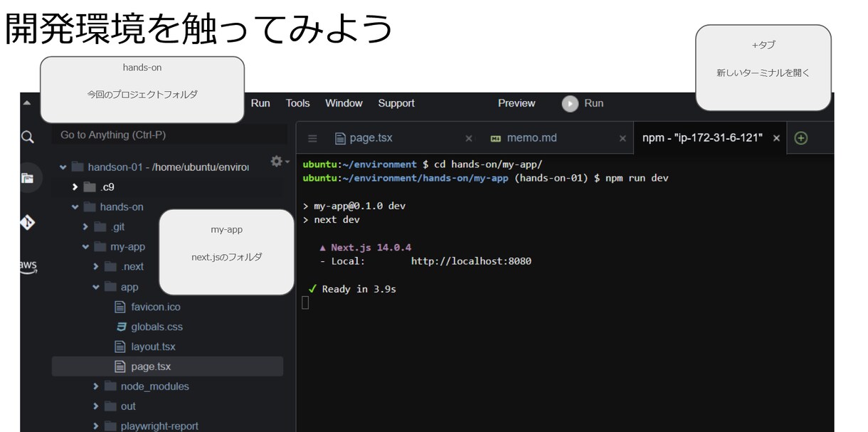Click the folder icon beside .c9
Screen dimensions: 868x432
point(89,187)
